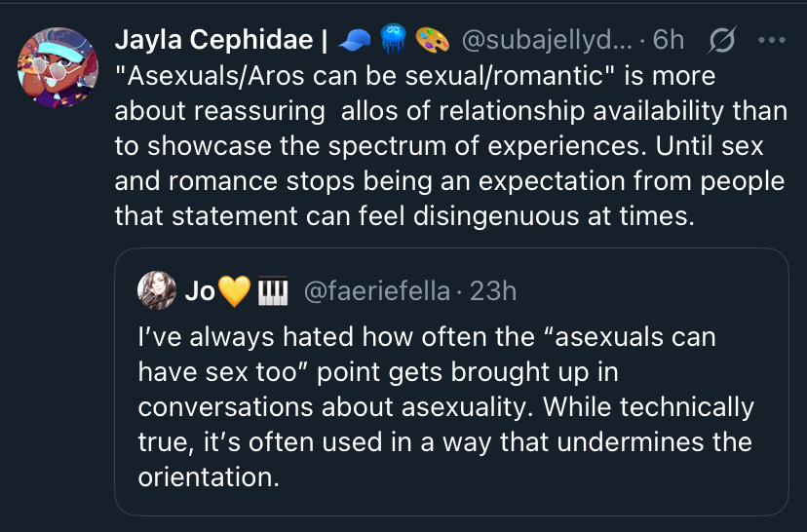
Task: Click the jellyfish emoji in display name
Action: click(x=392, y=41)
